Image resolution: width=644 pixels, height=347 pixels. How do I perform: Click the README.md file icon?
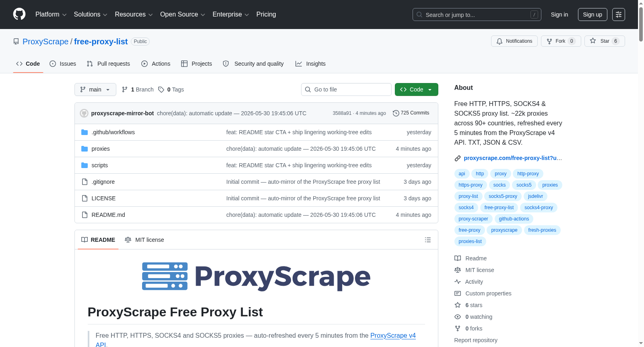85,215
